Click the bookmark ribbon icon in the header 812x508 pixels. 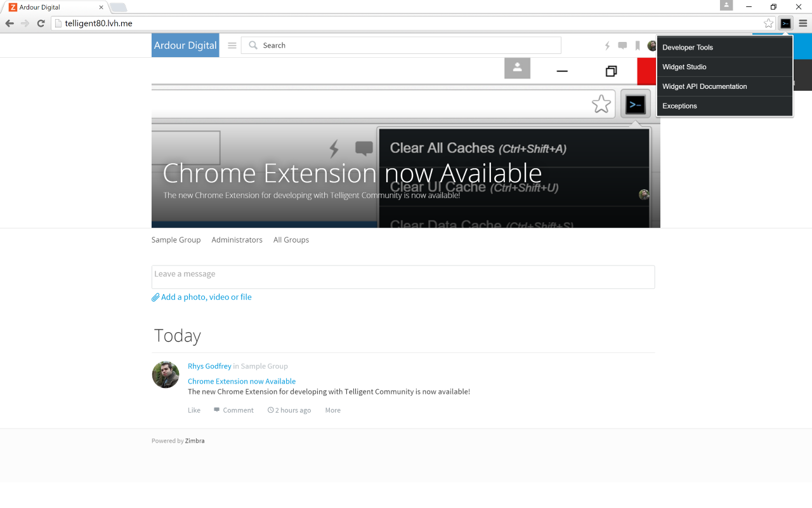[637, 45]
